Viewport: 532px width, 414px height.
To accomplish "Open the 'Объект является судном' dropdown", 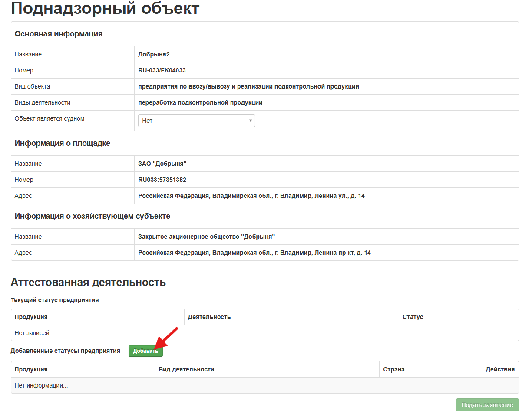I will tap(196, 121).
